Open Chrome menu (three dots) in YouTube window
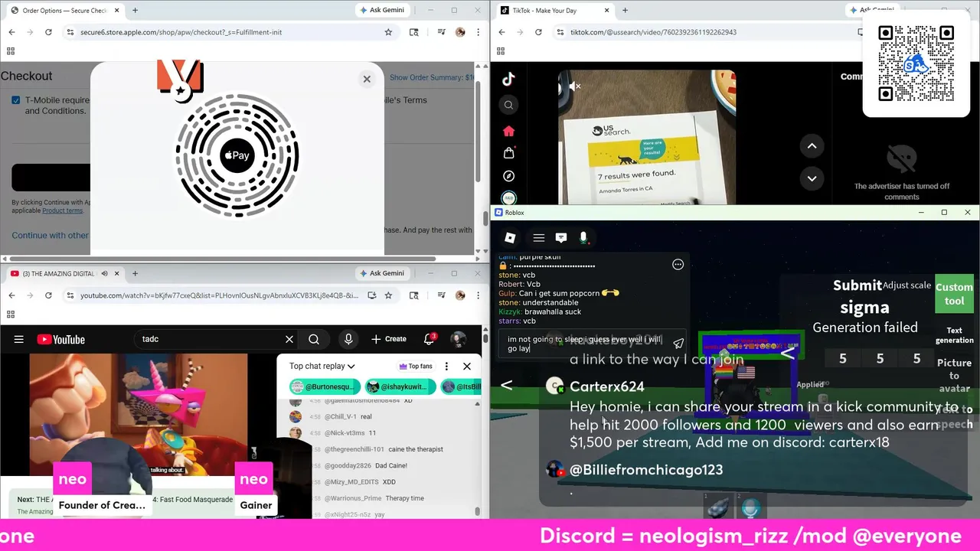Viewport: 980px width, 551px height. [x=479, y=295]
